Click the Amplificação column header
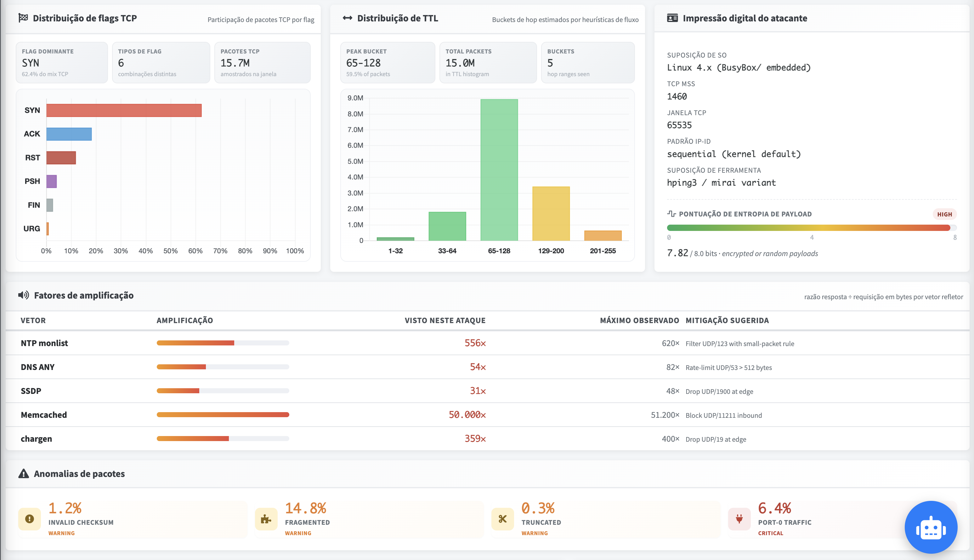 [185, 320]
